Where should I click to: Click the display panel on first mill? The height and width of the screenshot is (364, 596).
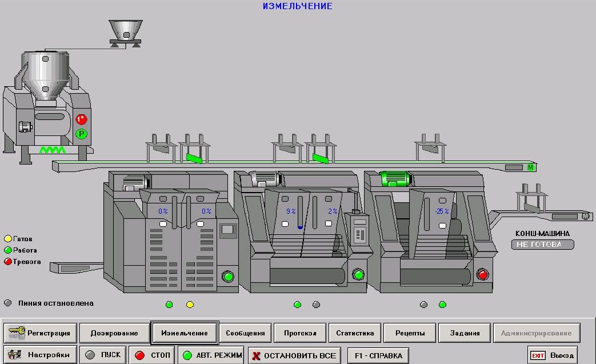coord(228,230)
